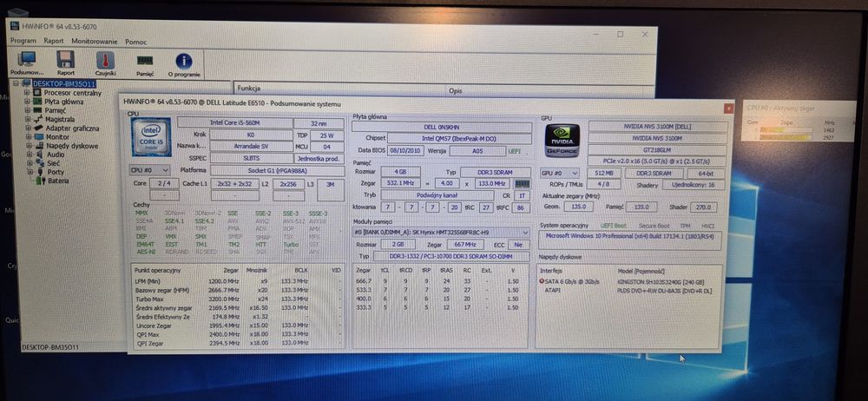
Task: Open the Monitorowanie menu
Action: coord(95,42)
